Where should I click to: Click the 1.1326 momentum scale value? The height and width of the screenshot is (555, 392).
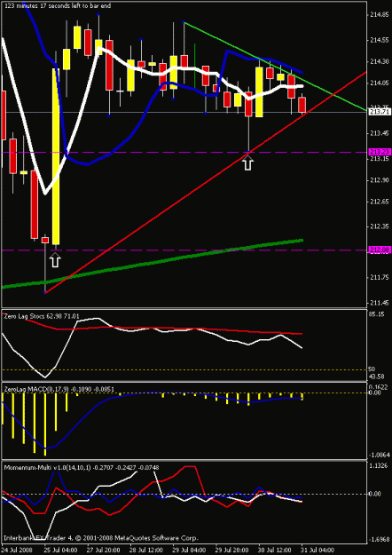(x=379, y=466)
